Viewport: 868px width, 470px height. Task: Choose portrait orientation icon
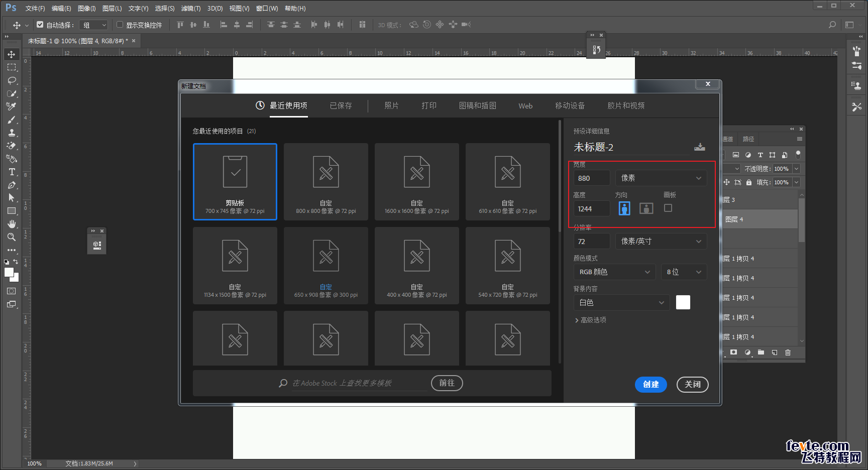click(624, 208)
